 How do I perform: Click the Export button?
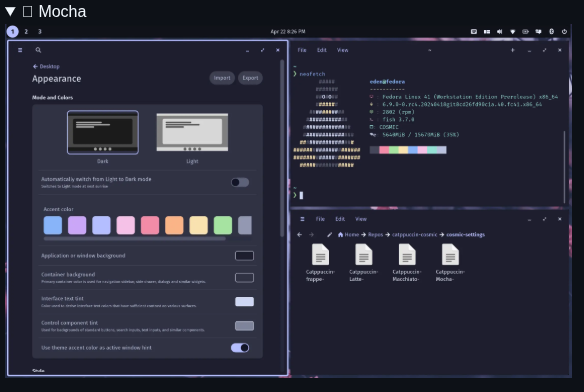pyautogui.click(x=250, y=78)
